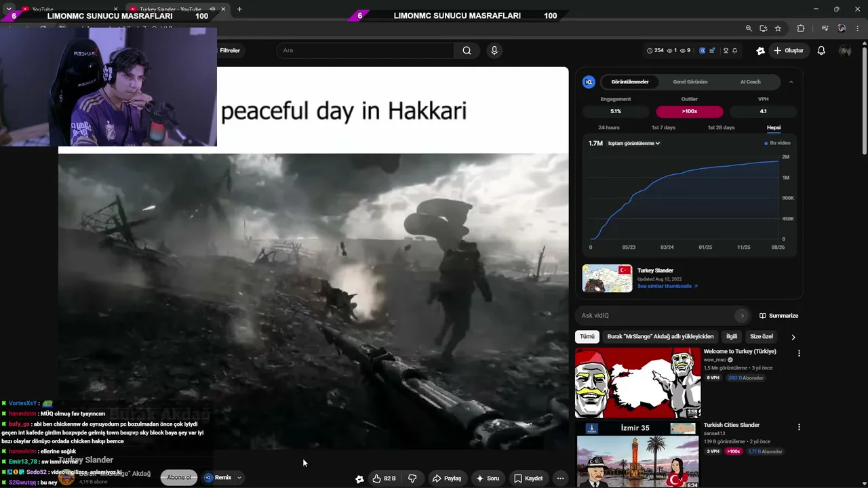Click the Oluştur create button
Image resolution: width=868 pixels, height=488 pixels.
pos(788,50)
